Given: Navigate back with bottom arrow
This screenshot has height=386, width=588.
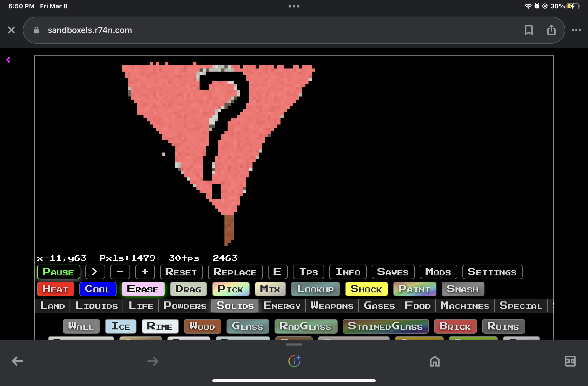Looking at the screenshot, I should point(17,361).
